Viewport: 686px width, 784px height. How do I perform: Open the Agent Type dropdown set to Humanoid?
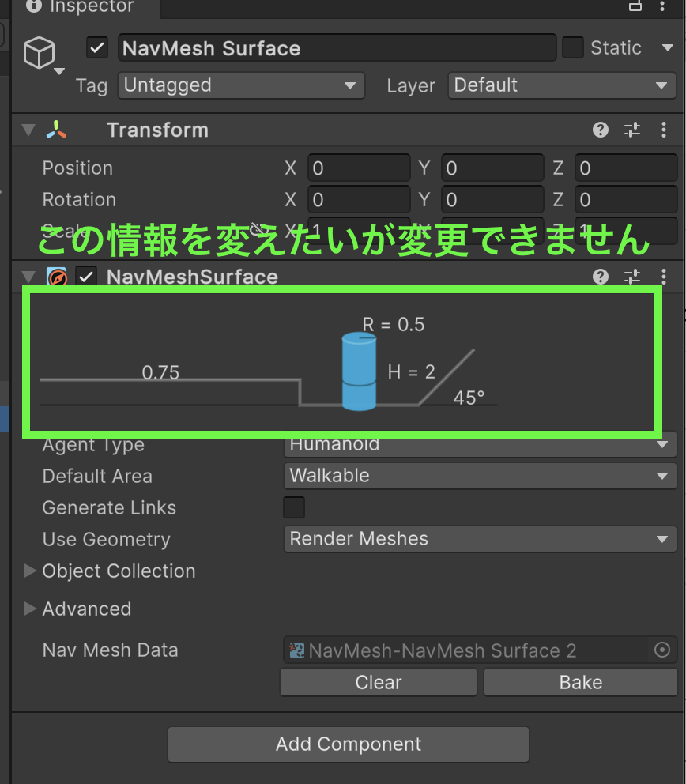click(x=479, y=444)
